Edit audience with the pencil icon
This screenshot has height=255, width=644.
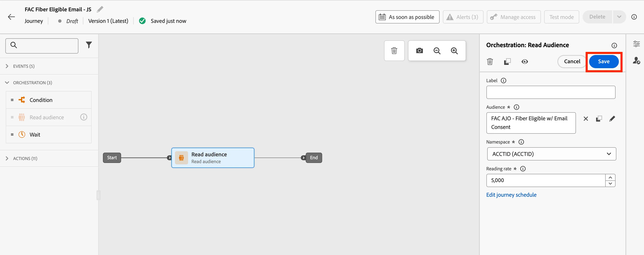(x=612, y=119)
